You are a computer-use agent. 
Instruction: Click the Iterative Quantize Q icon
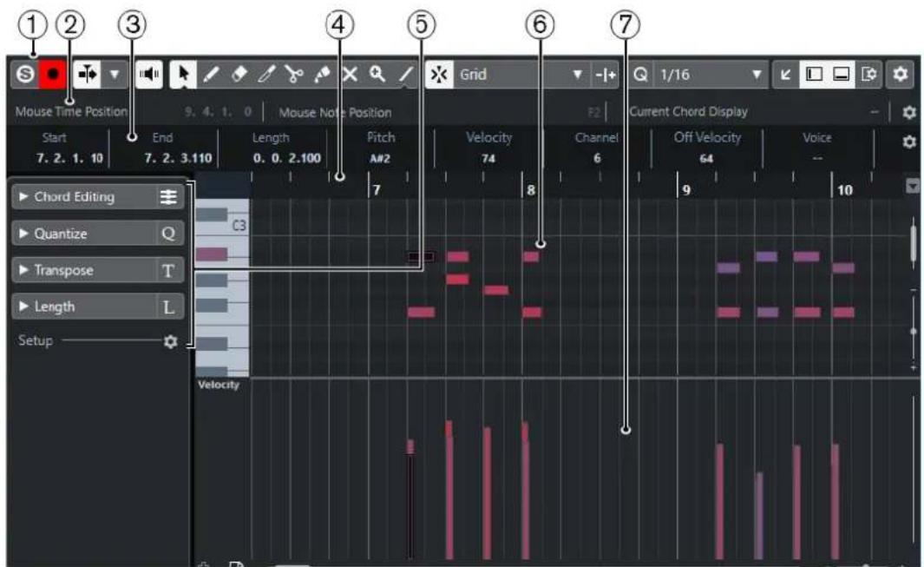pos(640,75)
